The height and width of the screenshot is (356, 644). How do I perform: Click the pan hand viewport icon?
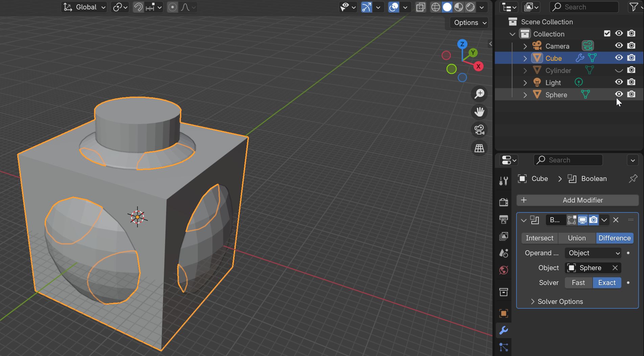(479, 112)
